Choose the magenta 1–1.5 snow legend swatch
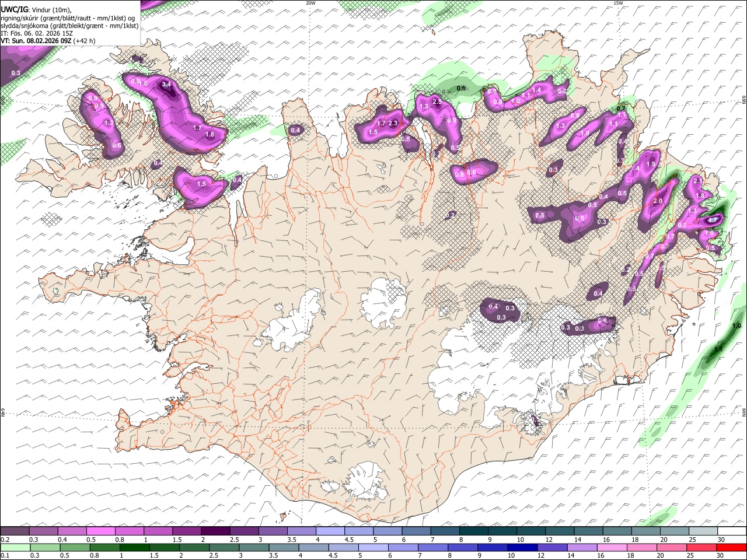The width and height of the screenshot is (747, 560). point(158,531)
